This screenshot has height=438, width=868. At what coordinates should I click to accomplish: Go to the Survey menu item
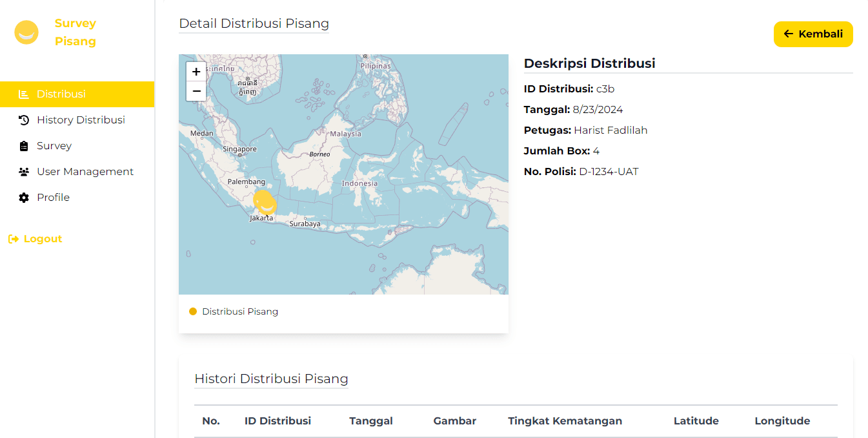tap(54, 146)
